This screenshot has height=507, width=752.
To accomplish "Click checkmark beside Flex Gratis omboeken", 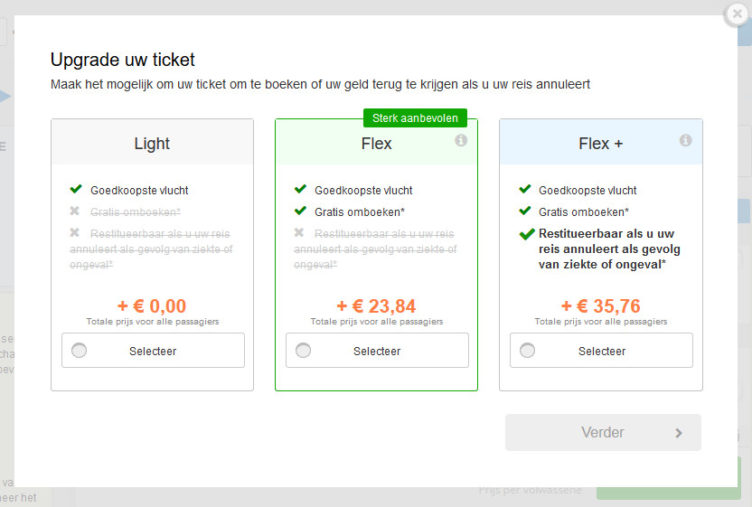I will click(299, 211).
